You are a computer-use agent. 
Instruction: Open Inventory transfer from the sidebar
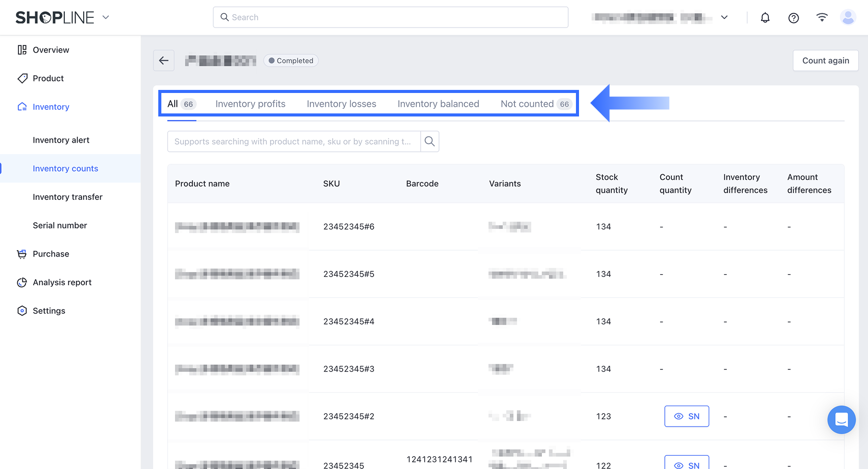pyautogui.click(x=67, y=197)
